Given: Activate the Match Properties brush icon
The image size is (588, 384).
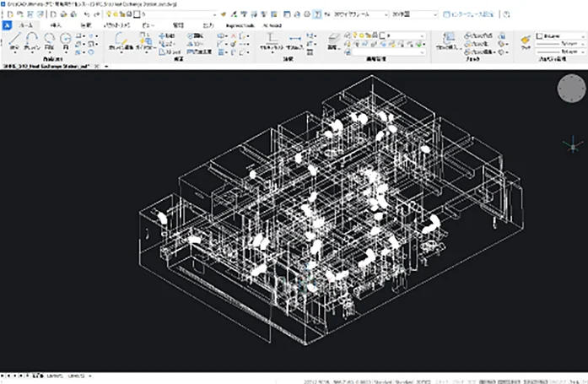Looking at the screenshot, I should 524,40.
